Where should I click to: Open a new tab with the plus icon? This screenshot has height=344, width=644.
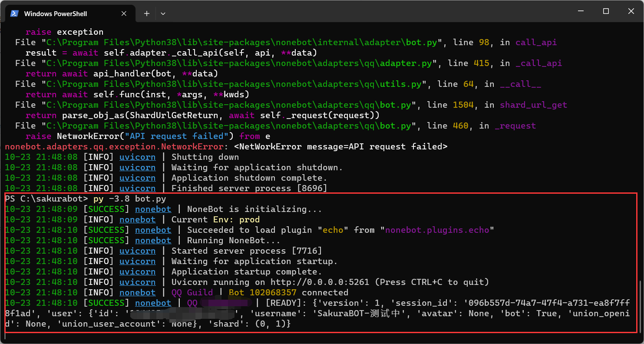pyautogui.click(x=146, y=13)
